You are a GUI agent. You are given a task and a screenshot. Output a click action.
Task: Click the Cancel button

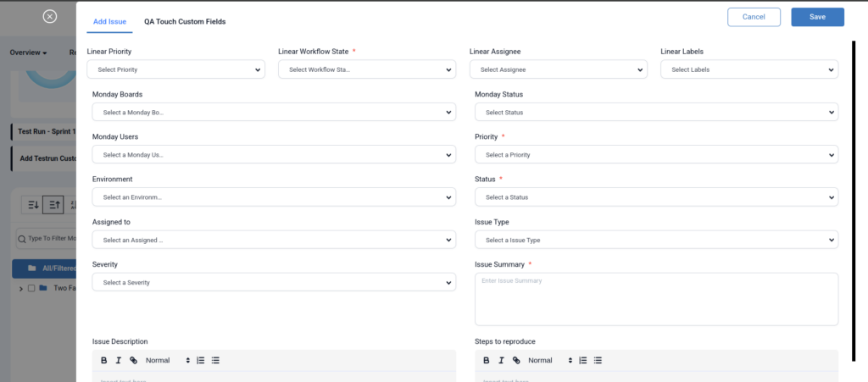pyautogui.click(x=754, y=17)
